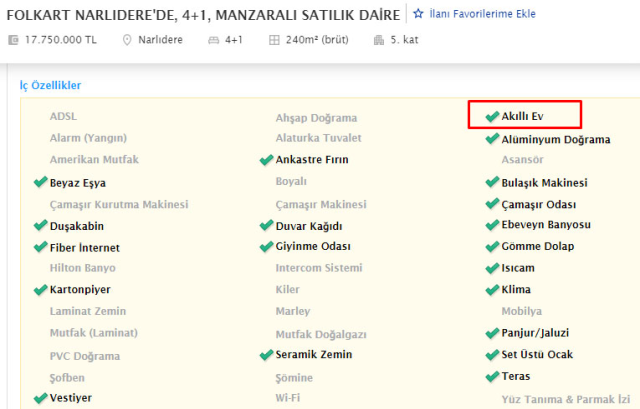The image size is (640, 409).
Task: Click the green checkmark beside Akıllı Ev
Action: tap(492, 117)
